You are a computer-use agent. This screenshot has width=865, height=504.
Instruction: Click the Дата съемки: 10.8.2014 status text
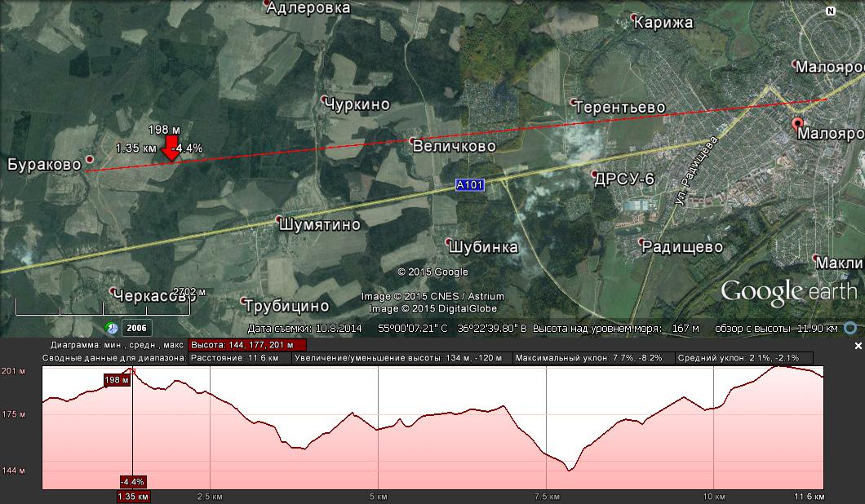click(304, 328)
